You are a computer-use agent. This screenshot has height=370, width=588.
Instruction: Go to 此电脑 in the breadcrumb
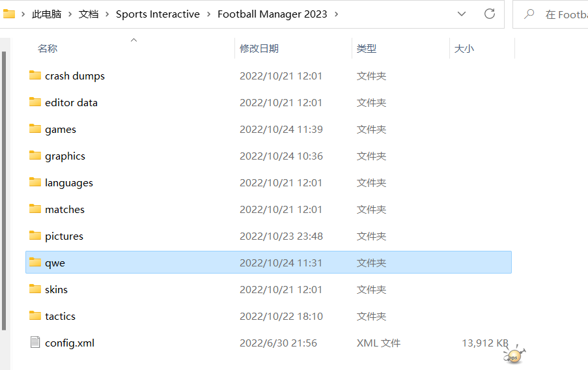tap(46, 14)
